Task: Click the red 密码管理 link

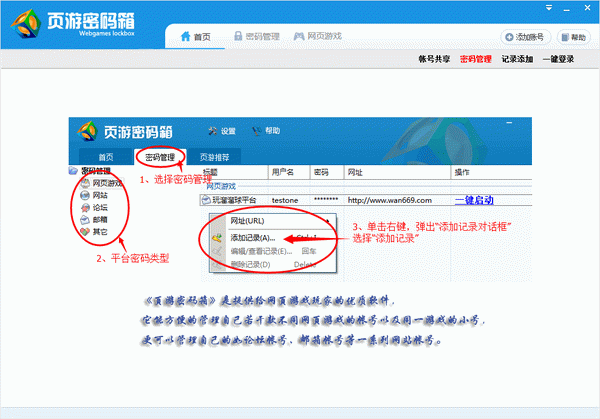Action: 475,60
